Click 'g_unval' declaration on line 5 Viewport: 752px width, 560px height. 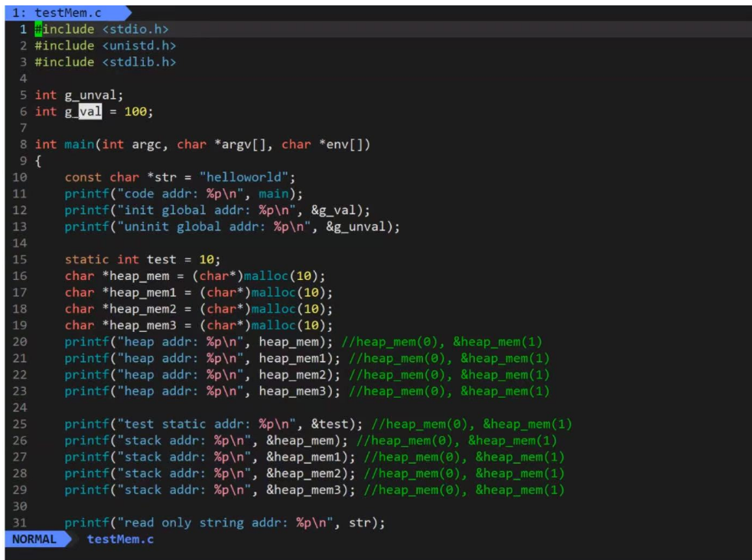92,95
